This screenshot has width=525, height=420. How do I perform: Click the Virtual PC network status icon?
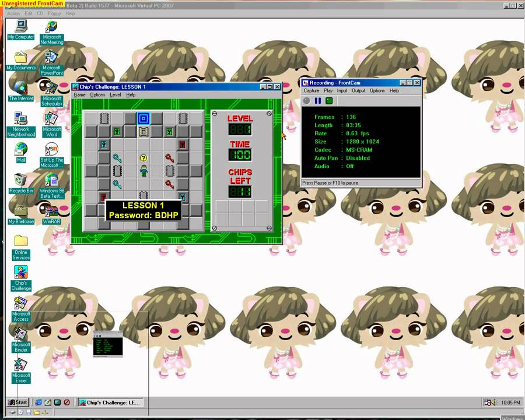coord(45,412)
